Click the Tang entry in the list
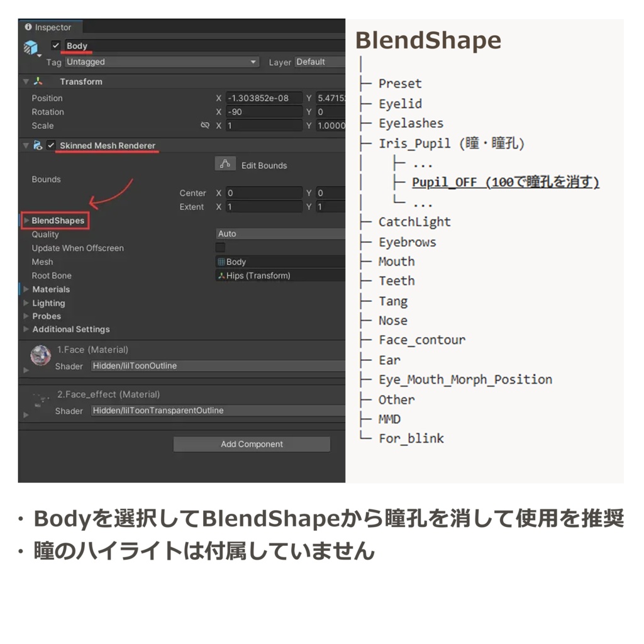 click(x=393, y=301)
